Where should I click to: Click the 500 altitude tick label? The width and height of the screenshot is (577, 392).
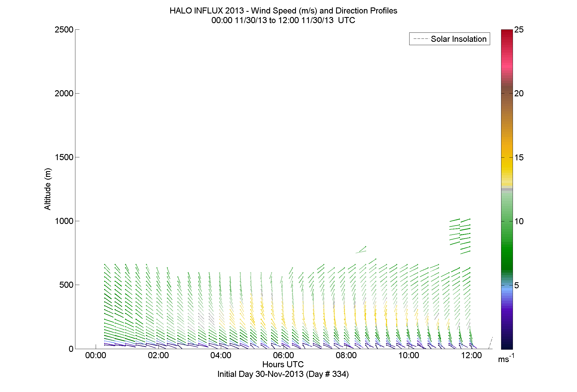(66, 285)
